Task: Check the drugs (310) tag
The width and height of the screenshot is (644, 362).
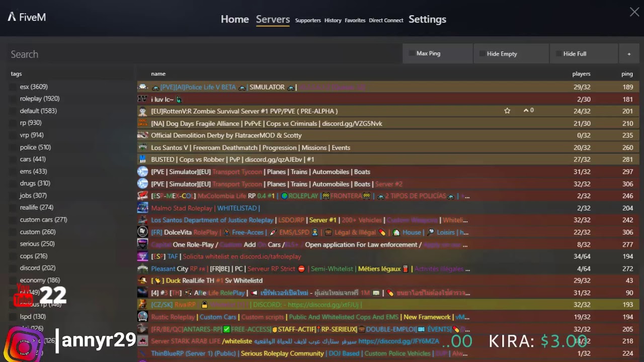Action: click(x=13, y=184)
